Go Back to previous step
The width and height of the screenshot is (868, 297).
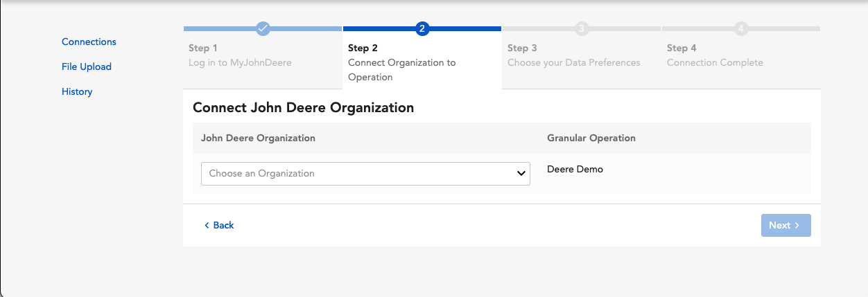(x=219, y=225)
